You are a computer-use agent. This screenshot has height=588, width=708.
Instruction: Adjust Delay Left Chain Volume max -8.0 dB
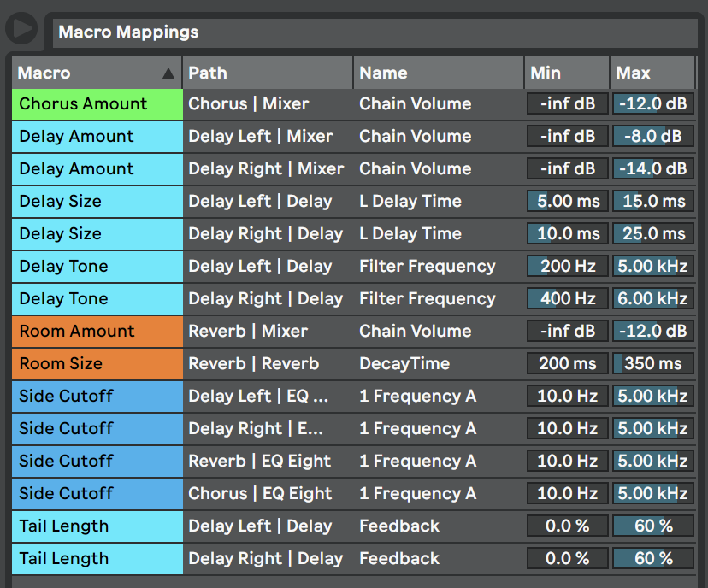(x=653, y=137)
